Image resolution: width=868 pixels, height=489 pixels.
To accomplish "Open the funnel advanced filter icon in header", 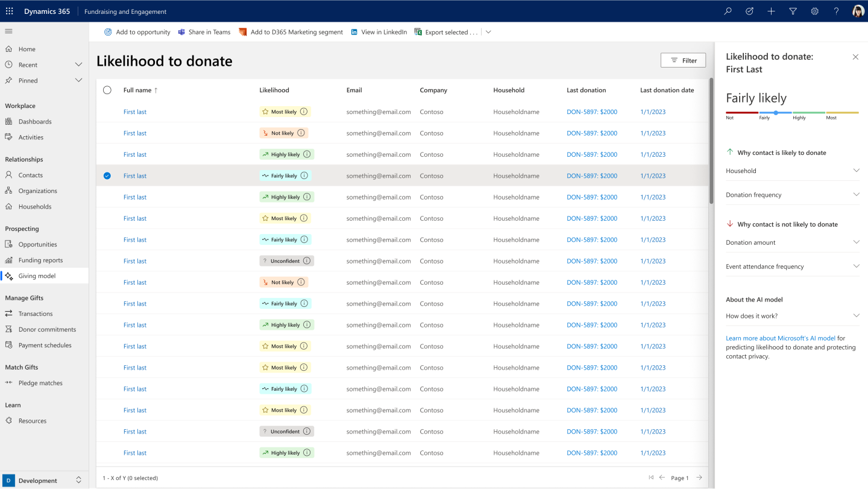I will [x=793, y=11].
